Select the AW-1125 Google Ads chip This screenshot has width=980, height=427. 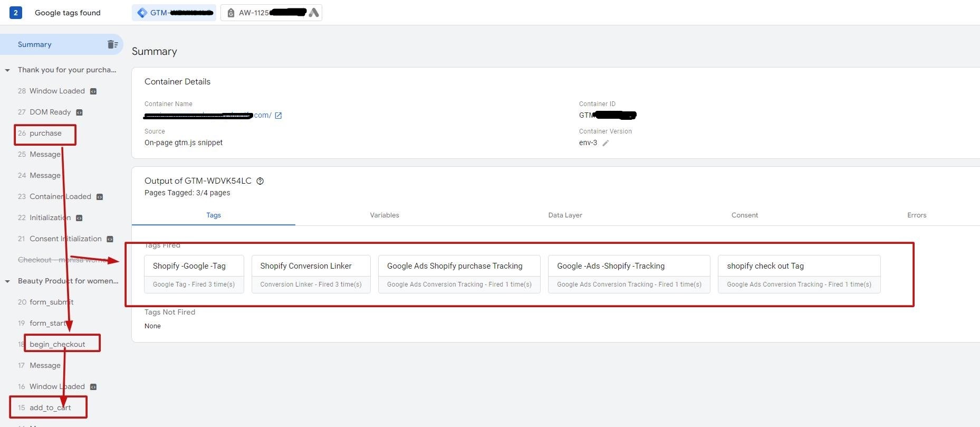[x=271, y=13]
